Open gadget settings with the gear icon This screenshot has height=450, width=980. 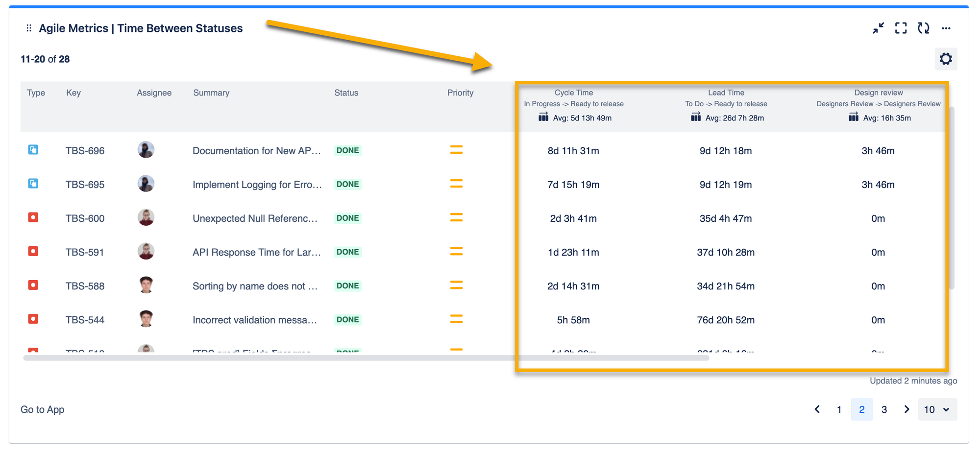(x=946, y=59)
